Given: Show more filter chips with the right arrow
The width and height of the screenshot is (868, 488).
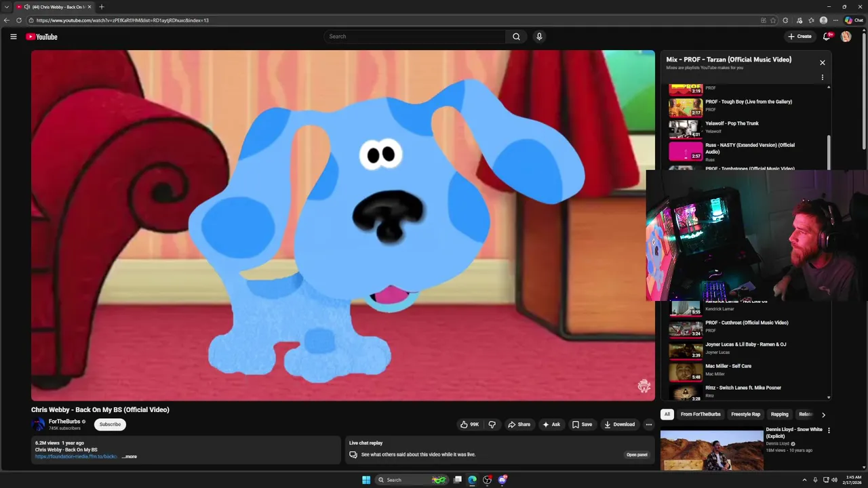Looking at the screenshot, I should 823,415.
